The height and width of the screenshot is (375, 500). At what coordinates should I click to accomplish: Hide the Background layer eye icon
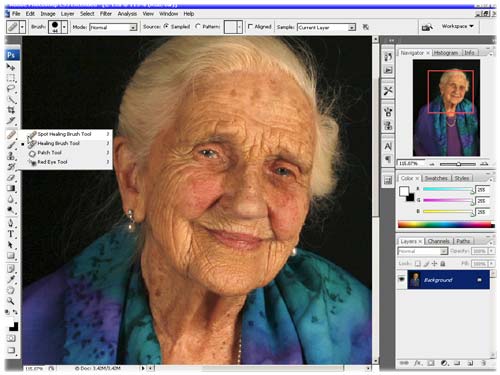tap(402, 279)
